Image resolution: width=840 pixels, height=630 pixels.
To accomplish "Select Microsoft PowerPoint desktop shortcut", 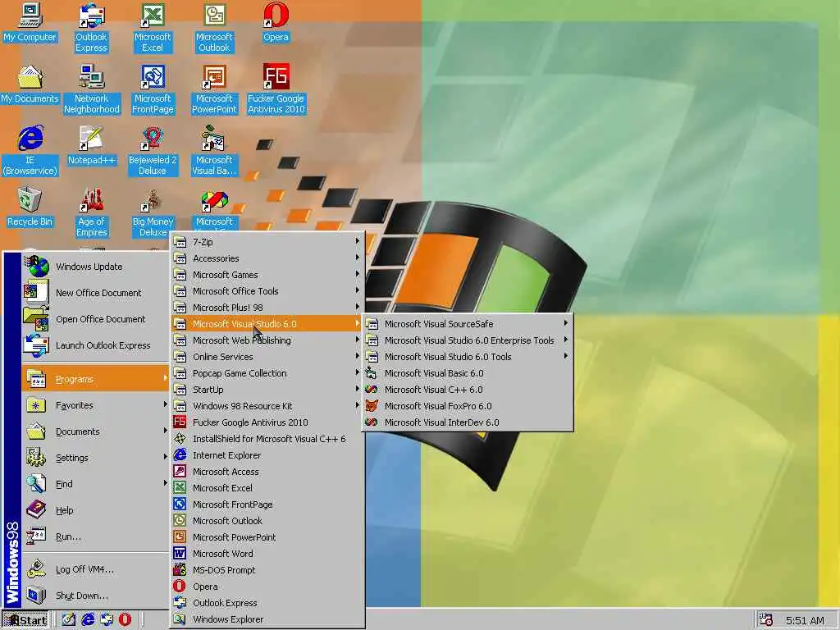I will (214, 89).
